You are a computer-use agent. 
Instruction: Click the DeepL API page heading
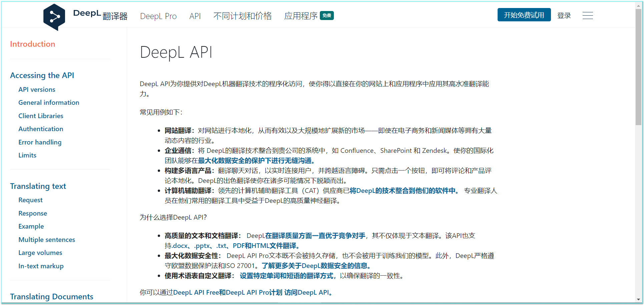point(176,52)
